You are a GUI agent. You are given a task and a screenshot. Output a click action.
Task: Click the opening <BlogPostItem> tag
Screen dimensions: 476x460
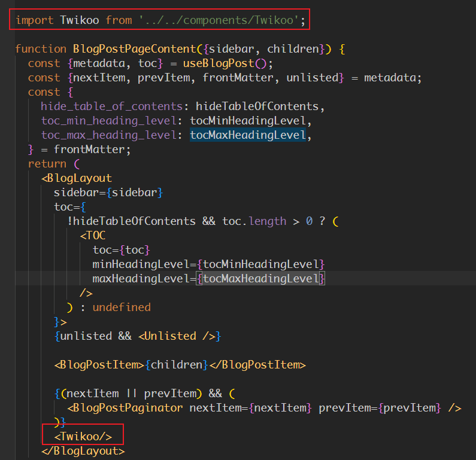(x=99, y=365)
